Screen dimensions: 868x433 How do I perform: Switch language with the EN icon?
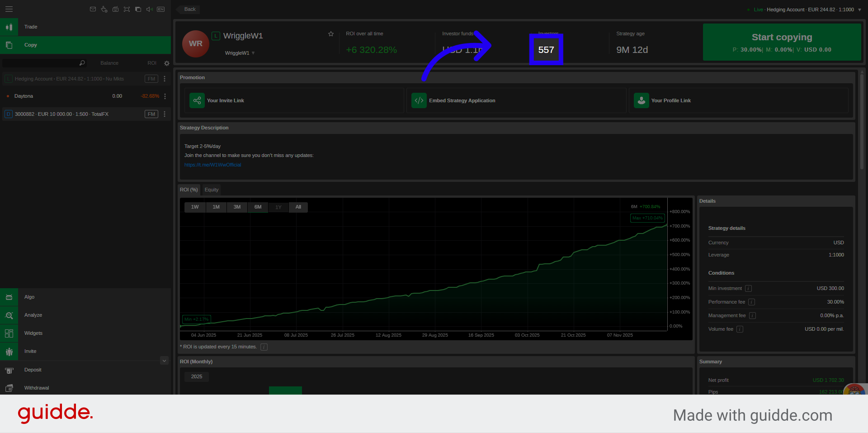coord(160,9)
